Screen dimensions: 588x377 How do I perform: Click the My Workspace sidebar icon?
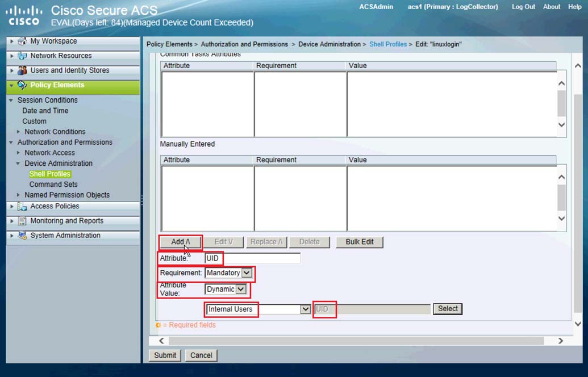(22, 40)
